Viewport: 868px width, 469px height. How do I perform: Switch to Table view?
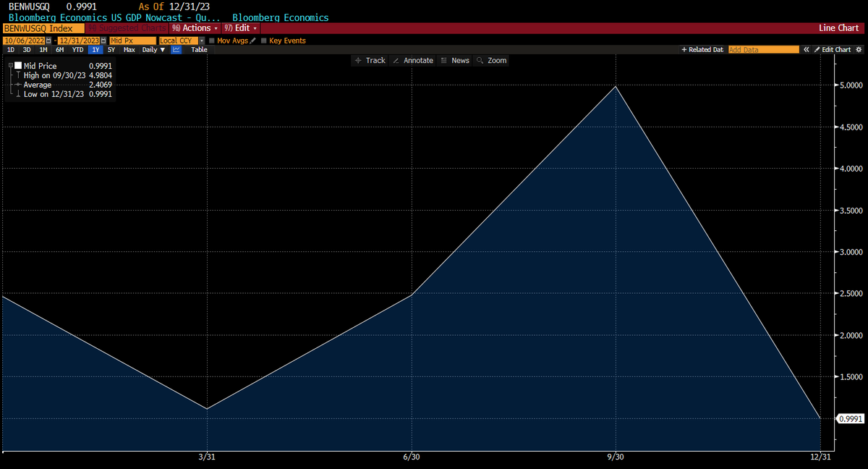(199, 50)
